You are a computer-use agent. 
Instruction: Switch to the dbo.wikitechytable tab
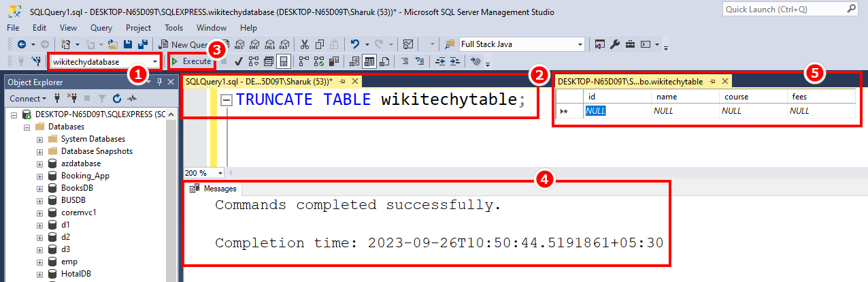(x=630, y=82)
